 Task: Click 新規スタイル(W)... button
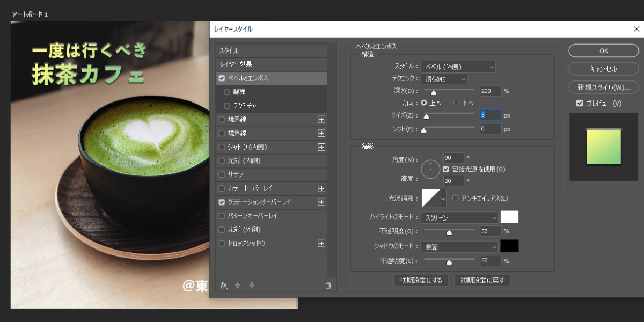point(604,87)
